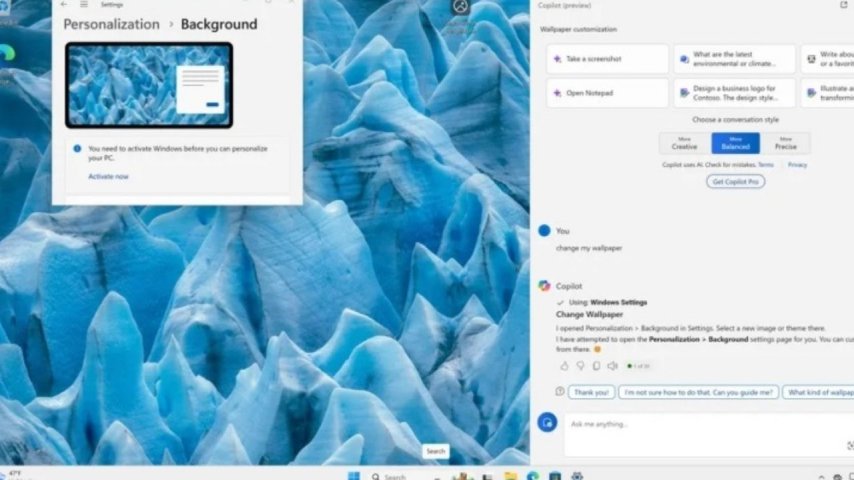Click the thumbs up icon on Copilot's reply
Image resolution: width=854 pixels, height=480 pixels.
tap(564, 366)
